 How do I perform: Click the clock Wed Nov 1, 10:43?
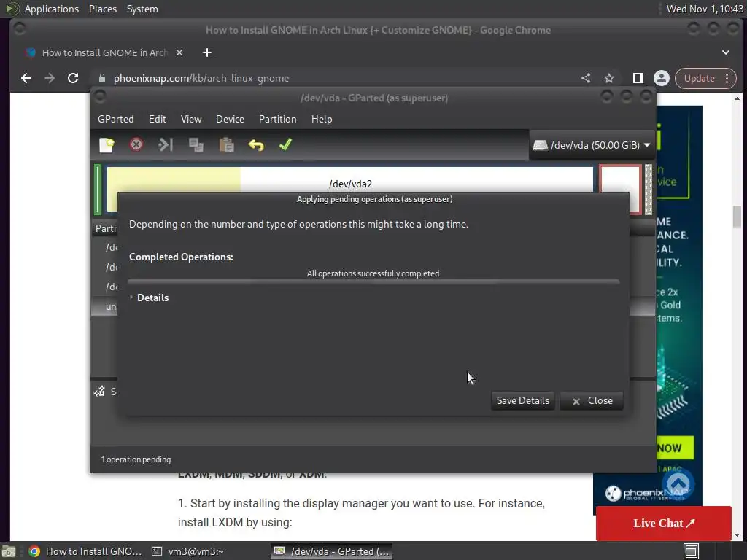pos(704,9)
